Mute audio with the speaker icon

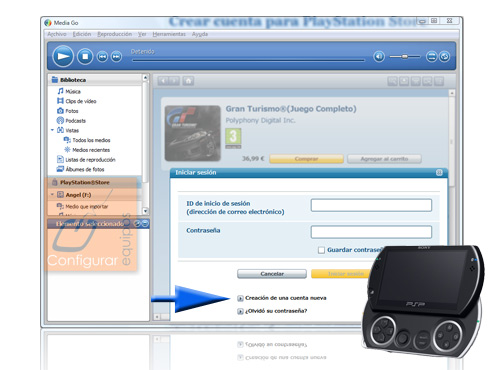[379, 56]
